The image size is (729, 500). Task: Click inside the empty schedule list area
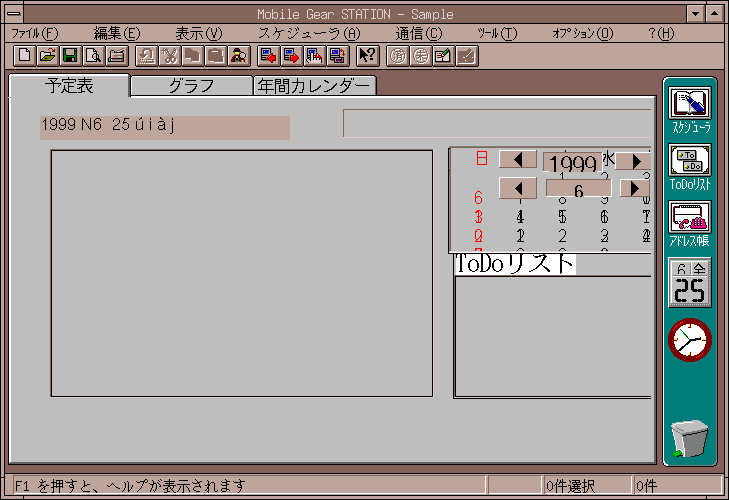click(242, 273)
